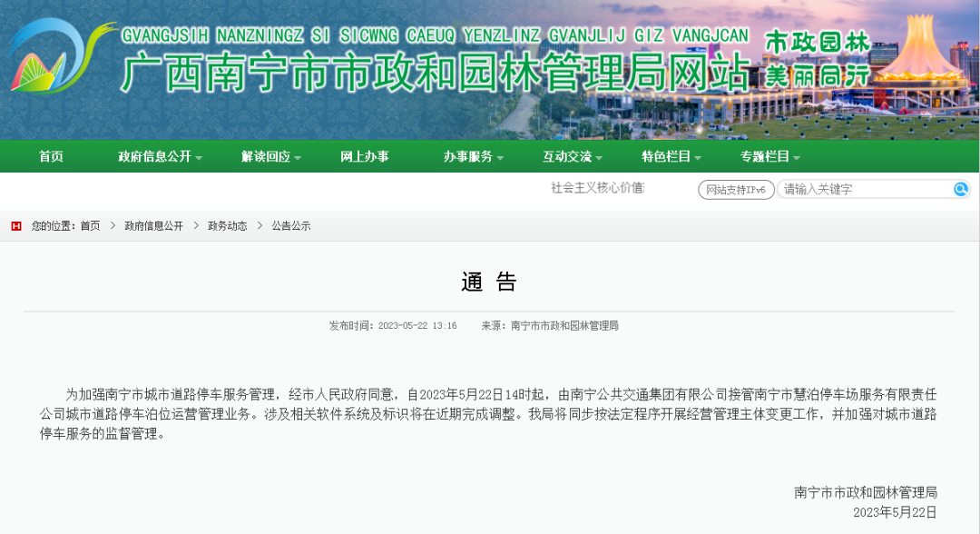Click the red location marker icon

16,226
